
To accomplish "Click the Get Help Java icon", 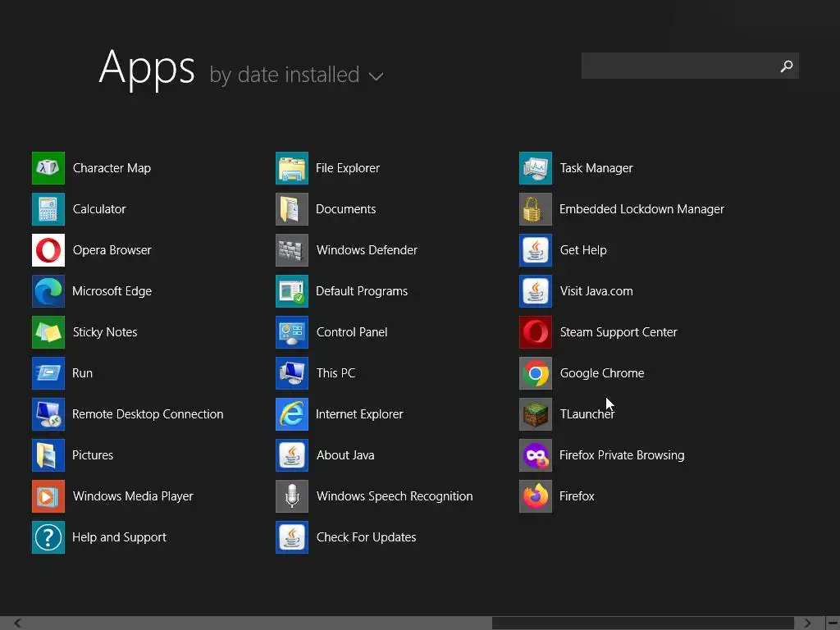I will (536, 250).
